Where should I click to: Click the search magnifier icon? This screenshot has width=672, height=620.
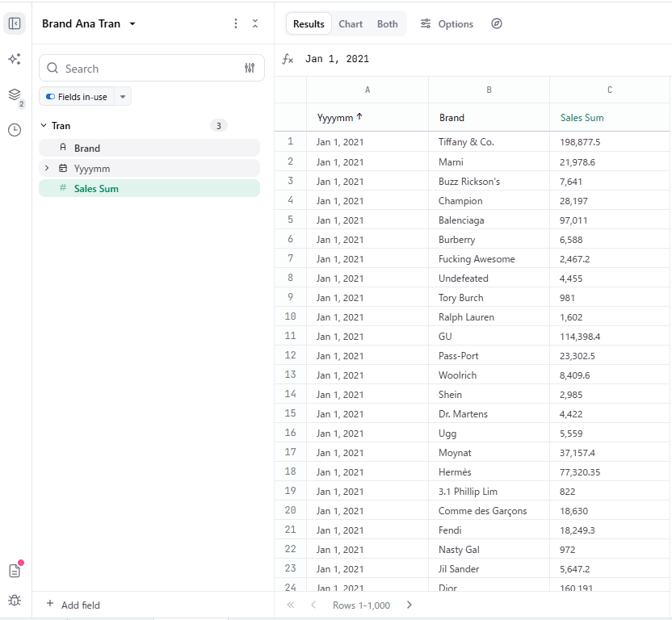coord(52,68)
